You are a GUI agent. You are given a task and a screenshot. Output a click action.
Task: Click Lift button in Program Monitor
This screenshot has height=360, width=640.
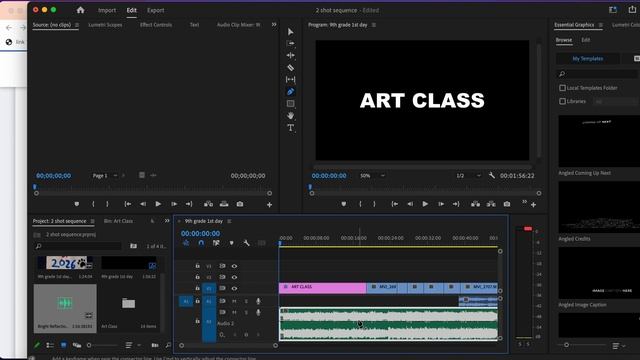476,204
